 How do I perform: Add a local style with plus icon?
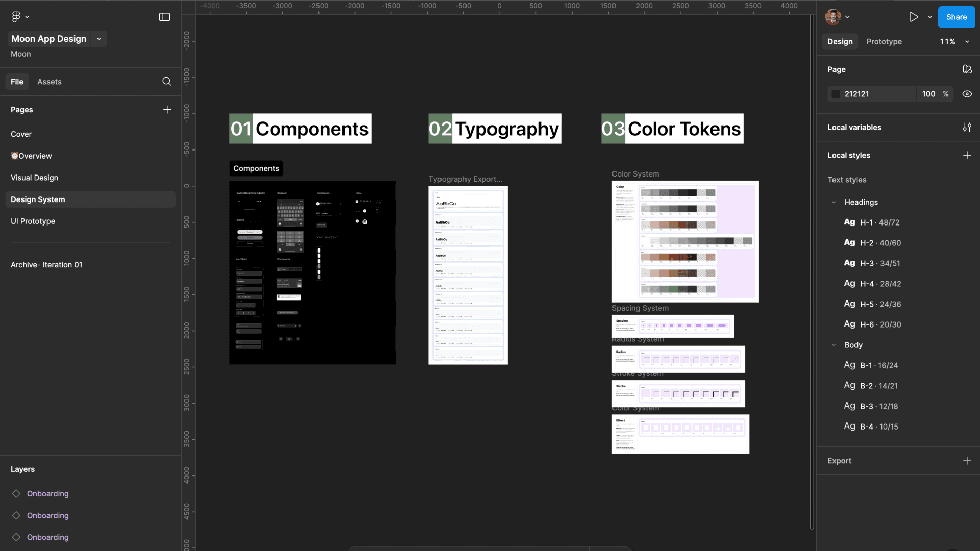967,155
